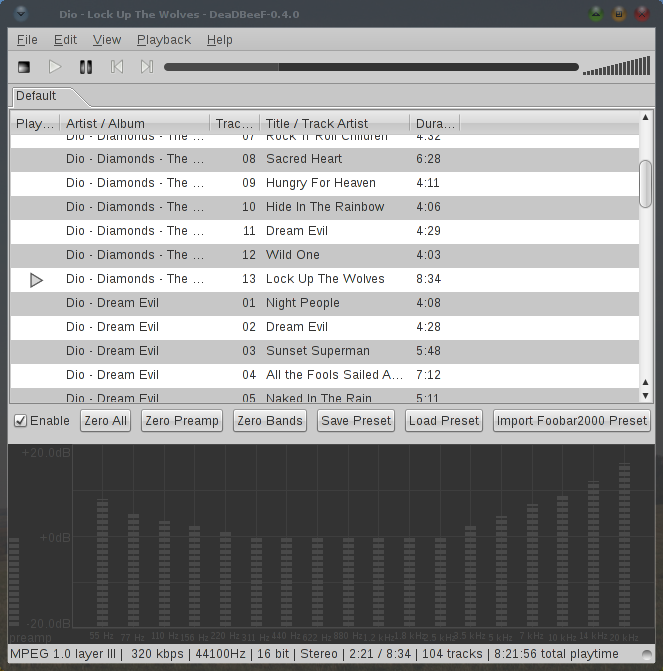Skip to the next track
This screenshot has height=671, width=663.
(x=147, y=67)
